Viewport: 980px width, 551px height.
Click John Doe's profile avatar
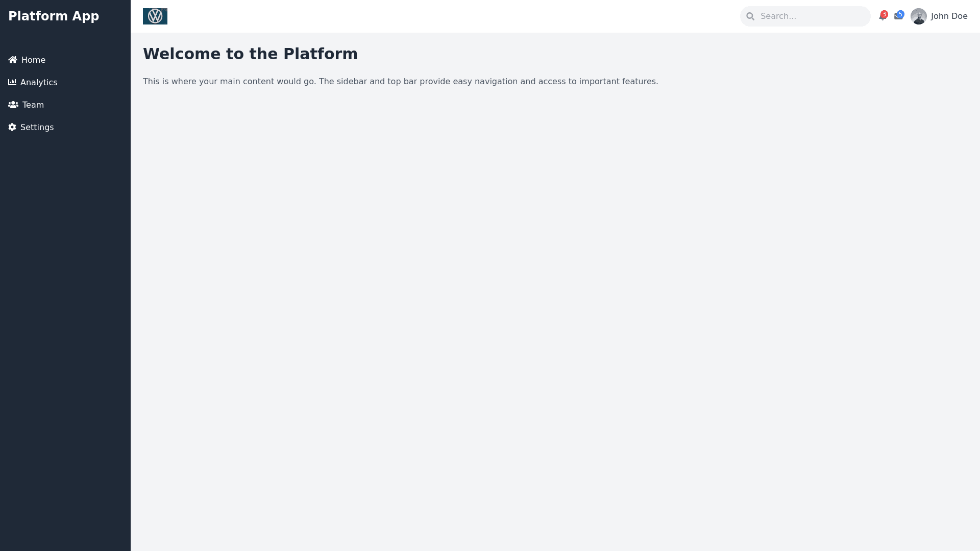point(919,16)
